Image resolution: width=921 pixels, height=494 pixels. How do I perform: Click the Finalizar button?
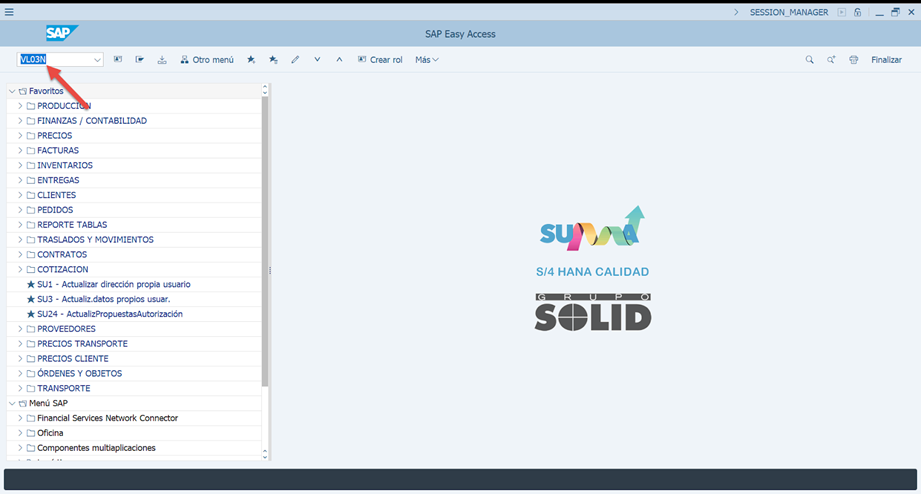click(x=886, y=60)
